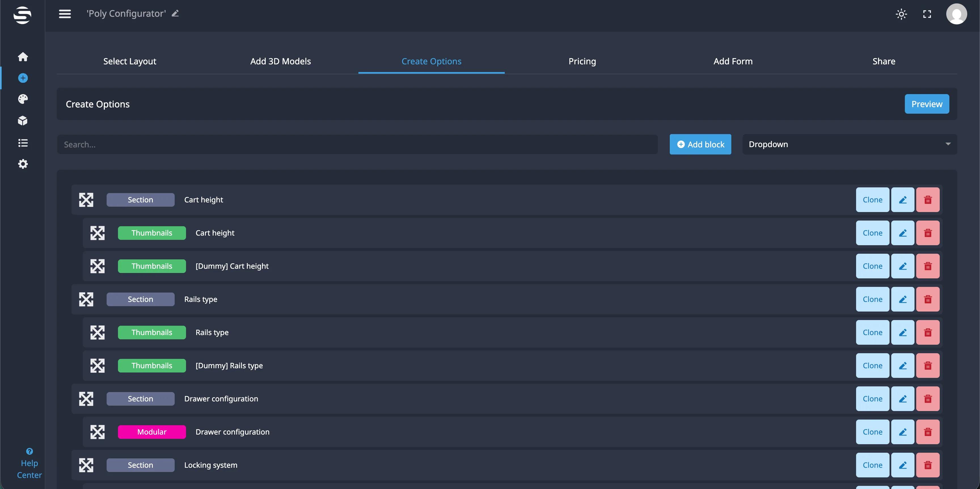The width and height of the screenshot is (980, 489).
Task: Open the Add Form tab
Action: point(733,61)
